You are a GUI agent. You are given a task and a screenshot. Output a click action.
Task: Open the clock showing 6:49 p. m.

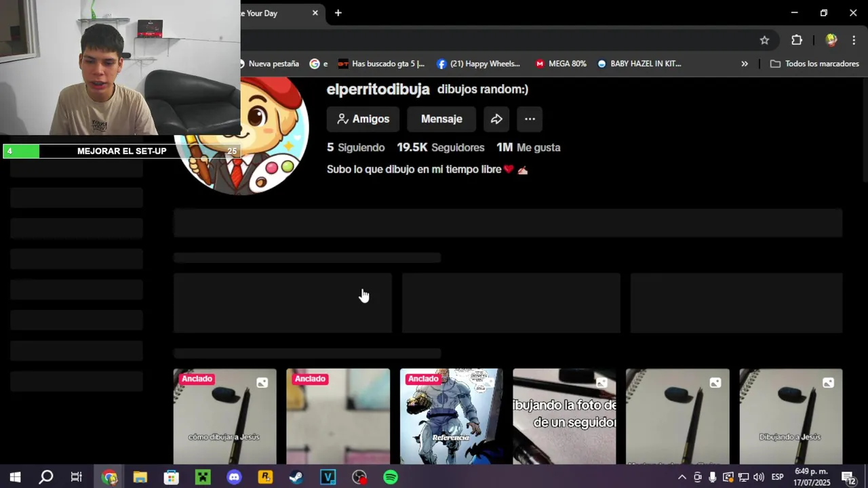(x=812, y=477)
